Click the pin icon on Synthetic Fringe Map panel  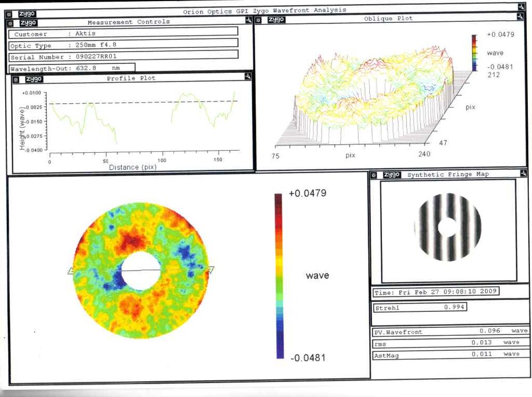(x=523, y=173)
